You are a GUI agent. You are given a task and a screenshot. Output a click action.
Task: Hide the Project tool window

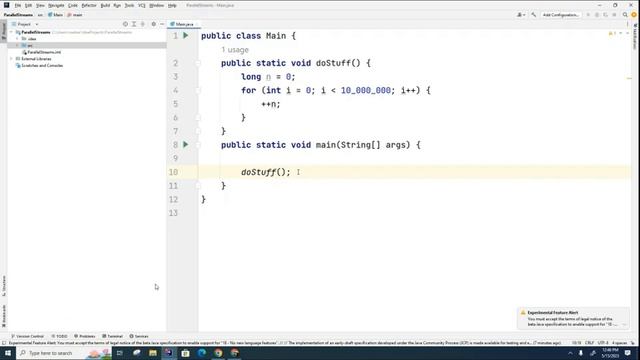tap(162, 24)
